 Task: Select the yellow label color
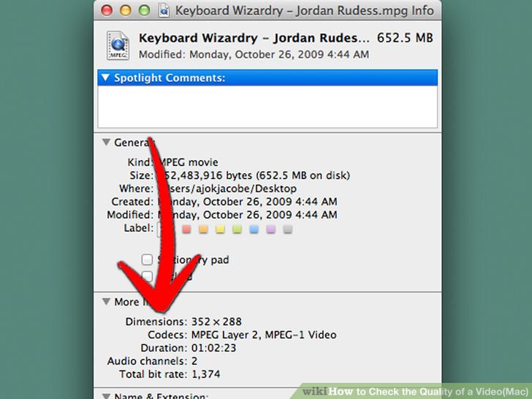220,229
